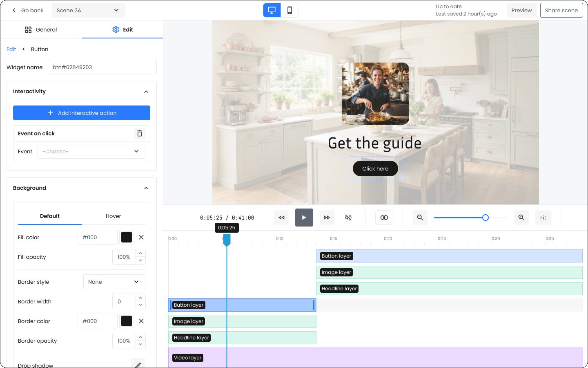Click the Fill color hex field
Viewport: 588px width, 368px height.
(x=98, y=237)
